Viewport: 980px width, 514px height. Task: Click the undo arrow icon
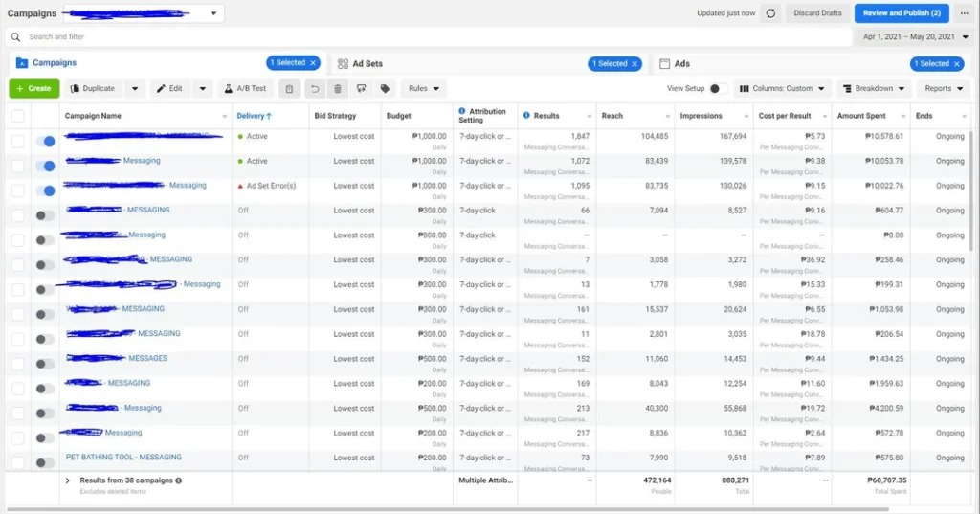click(x=314, y=89)
